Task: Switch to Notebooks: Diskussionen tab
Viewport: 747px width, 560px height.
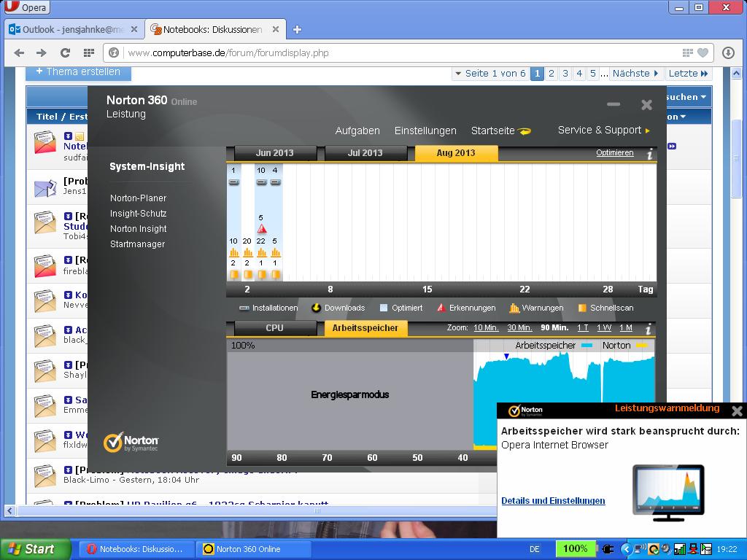Action: 215,29
